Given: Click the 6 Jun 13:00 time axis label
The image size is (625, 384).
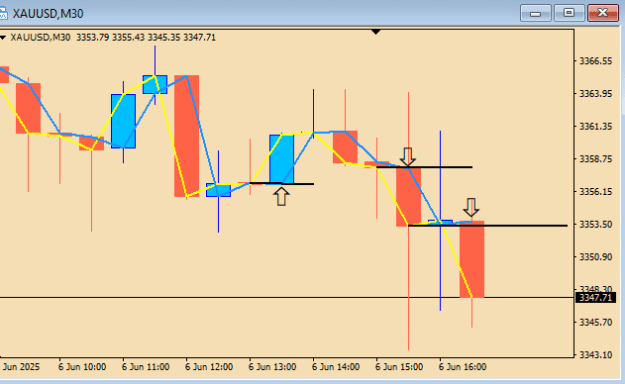Looking at the screenshot, I should click(272, 367).
